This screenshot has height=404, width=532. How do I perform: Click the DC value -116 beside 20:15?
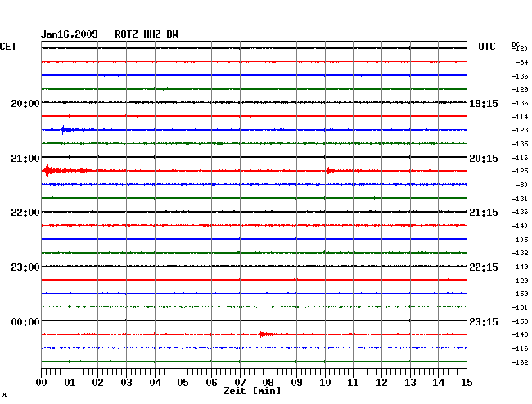(x=520, y=158)
